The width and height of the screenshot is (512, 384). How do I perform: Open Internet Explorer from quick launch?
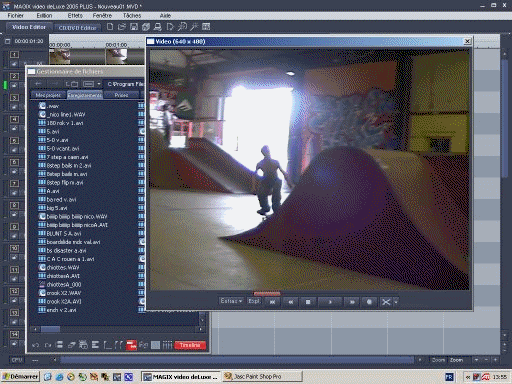pos(59,377)
